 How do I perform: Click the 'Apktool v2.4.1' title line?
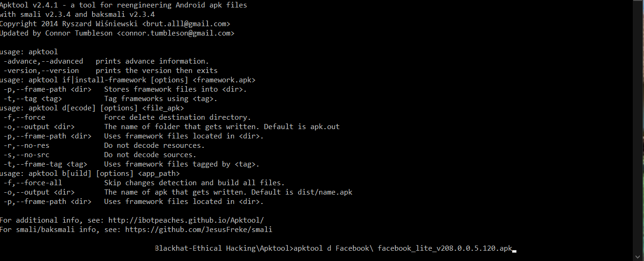tap(28, 5)
